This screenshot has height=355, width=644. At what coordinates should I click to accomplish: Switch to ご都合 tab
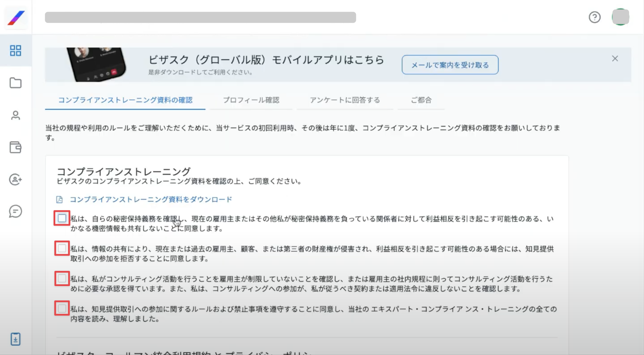point(421,100)
